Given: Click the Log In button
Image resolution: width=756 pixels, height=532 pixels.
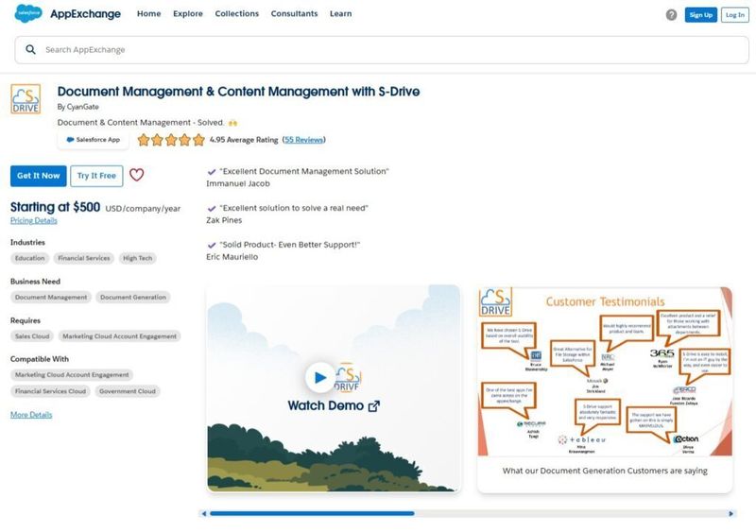Looking at the screenshot, I should pyautogui.click(x=735, y=15).
